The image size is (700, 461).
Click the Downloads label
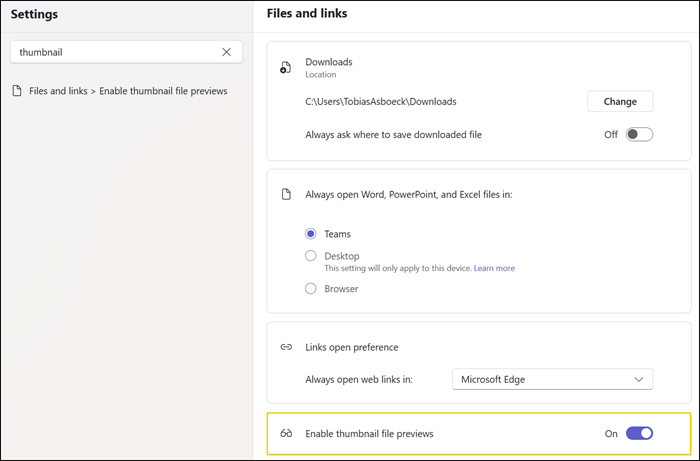(329, 62)
